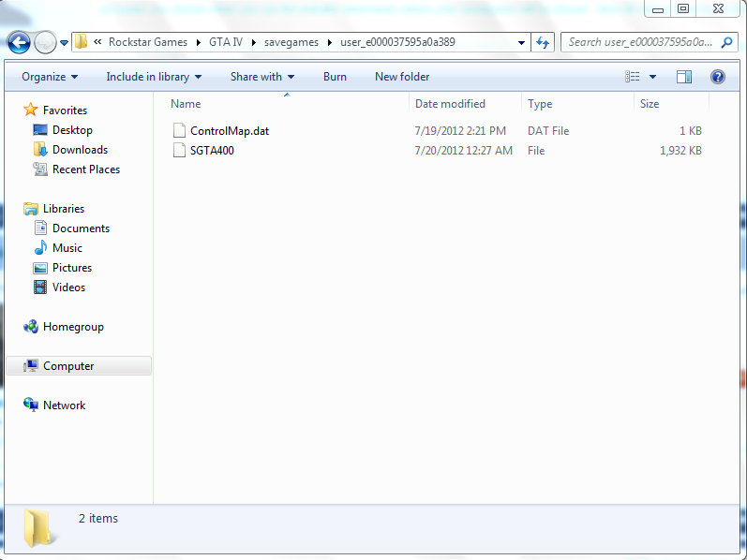Open the Pictures library
747x560 pixels.
(x=72, y=268)
